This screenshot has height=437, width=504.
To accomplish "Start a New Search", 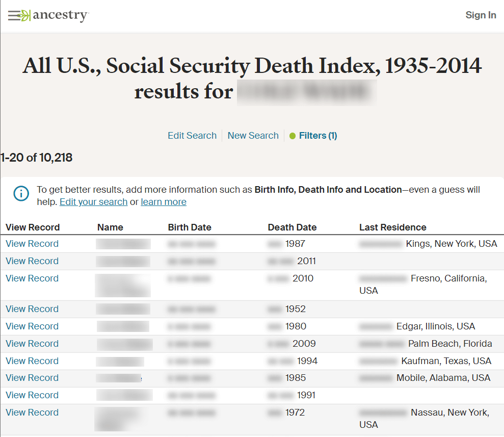I will tap(253, 135).
